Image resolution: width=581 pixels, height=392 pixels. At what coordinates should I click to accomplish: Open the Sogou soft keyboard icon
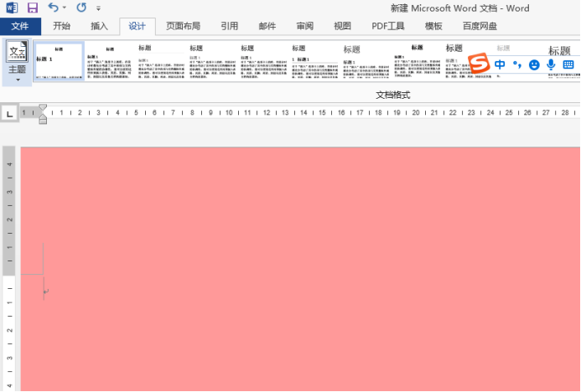pyautogui.click(x=568, y=64)
